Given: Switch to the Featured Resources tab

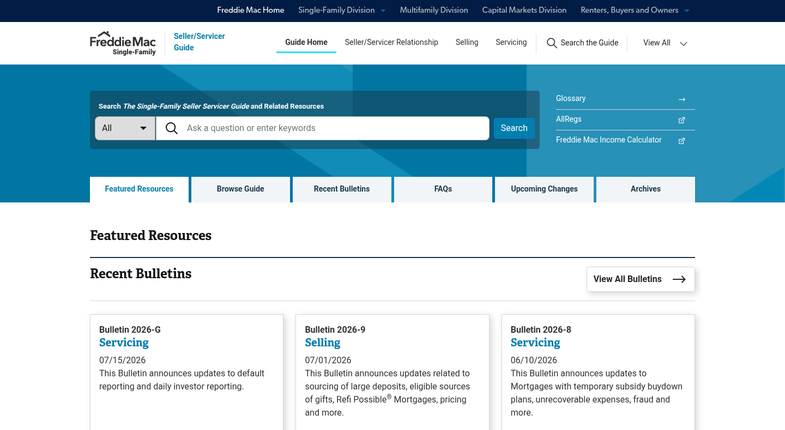Looking at the screenshot, I should tap(139, 189).
